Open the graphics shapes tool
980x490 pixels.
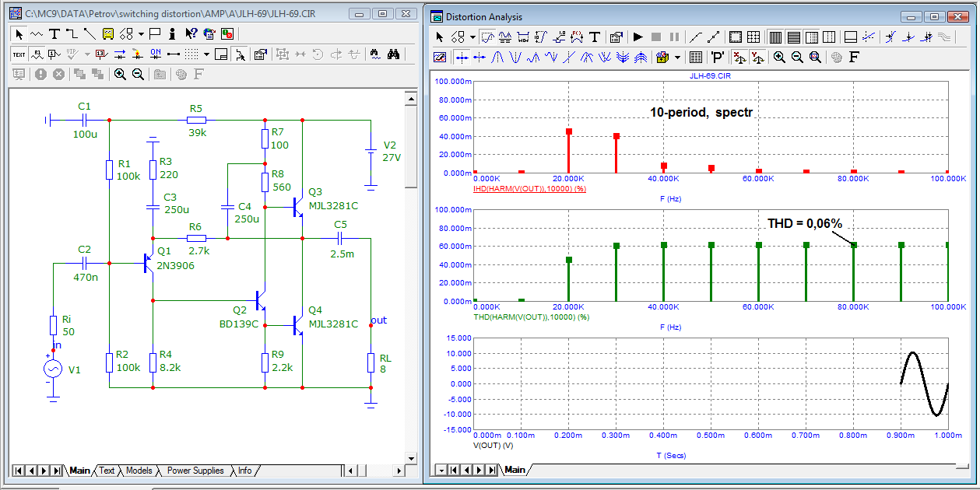(126, 34)
